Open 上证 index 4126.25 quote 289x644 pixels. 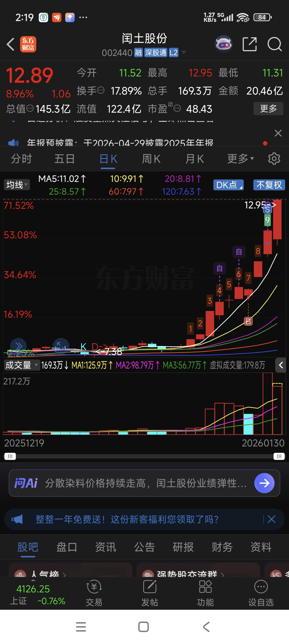pos(37,594)
